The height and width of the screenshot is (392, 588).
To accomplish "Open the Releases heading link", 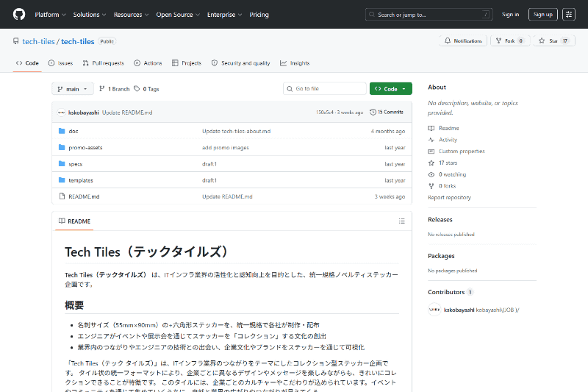I will [440, 220].
